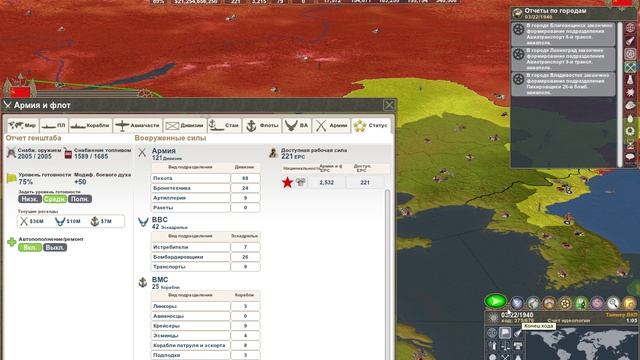
Task: Open the ПЛ submarines tab
Action: (54, 125)
